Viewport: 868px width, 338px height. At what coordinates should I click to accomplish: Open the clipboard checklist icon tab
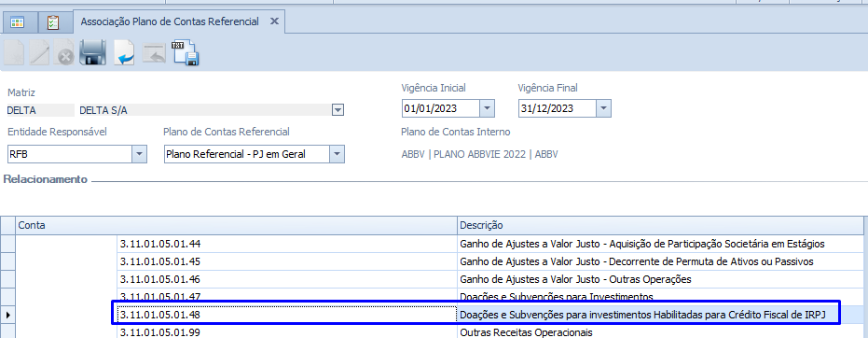click(53, 22)
